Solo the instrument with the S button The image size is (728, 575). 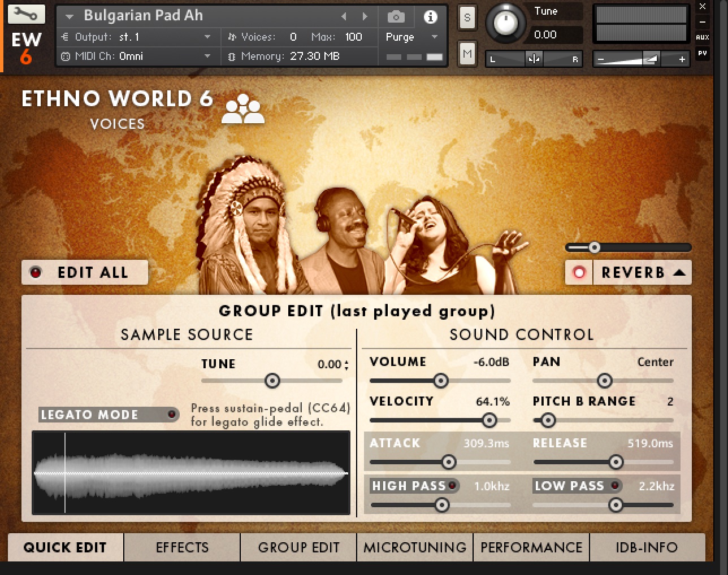point(467,18)
